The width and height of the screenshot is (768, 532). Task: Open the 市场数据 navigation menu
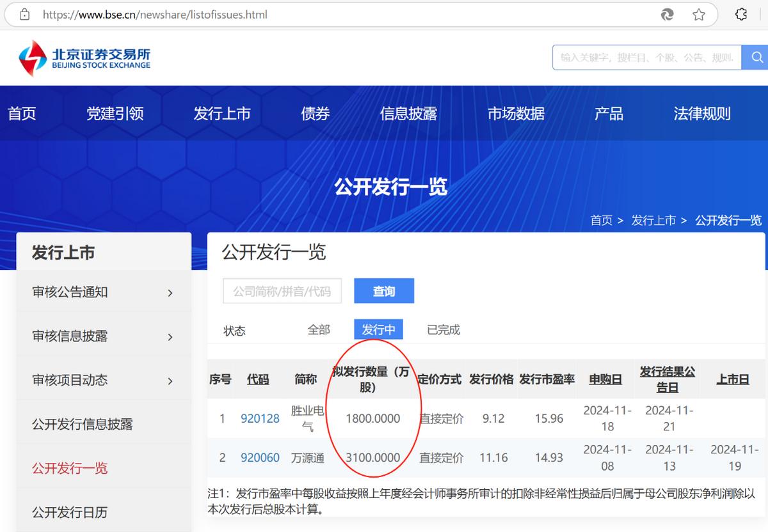point(516,113)
